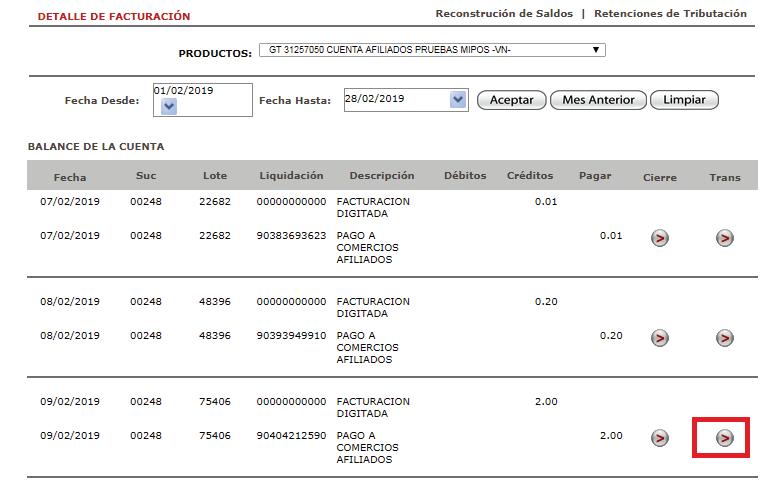The width and height of the screenshot is (763, 480).
Task: Click PAGO A COMERCIOS AFILIADOS dated 07/02/2019
Action: coord(367,247)
